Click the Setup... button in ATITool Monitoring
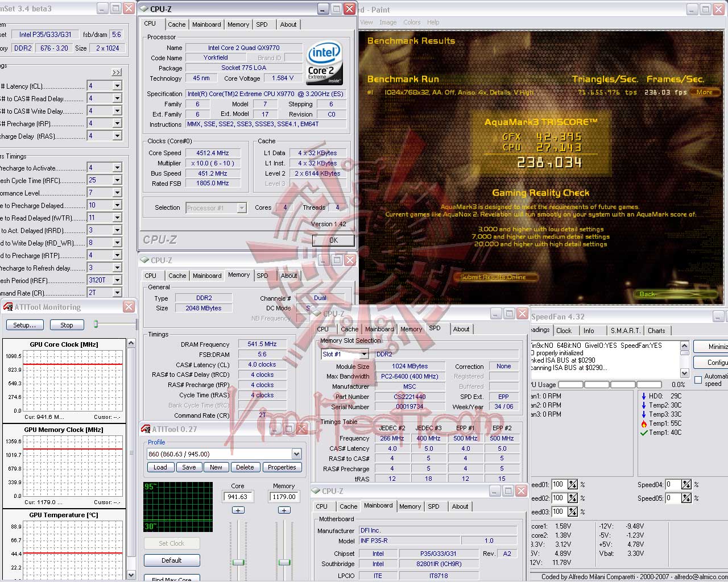This screenshot has width=728, height=582. [x=24, y=325]
